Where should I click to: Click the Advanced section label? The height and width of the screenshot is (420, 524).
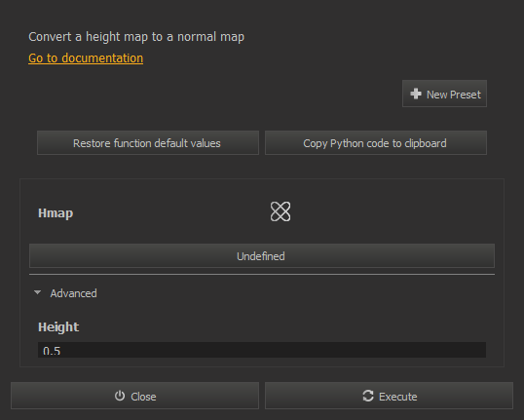point(73,293)
